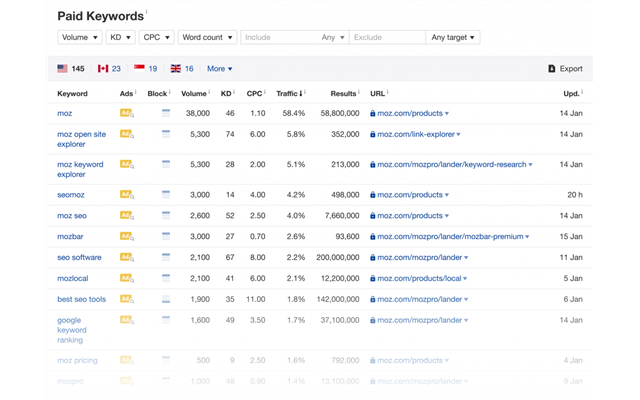Click the Ad icon for seo software

click(x=126, y=257)
